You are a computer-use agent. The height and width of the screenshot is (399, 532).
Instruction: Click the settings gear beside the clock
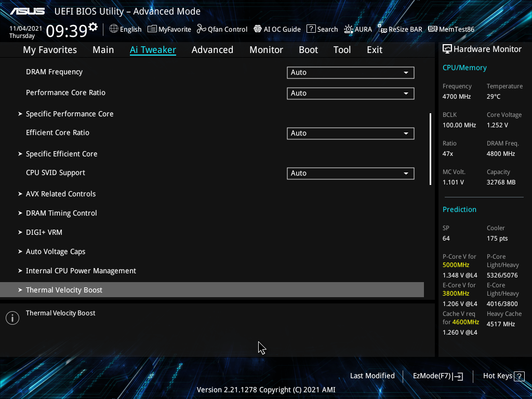point(93,27)
